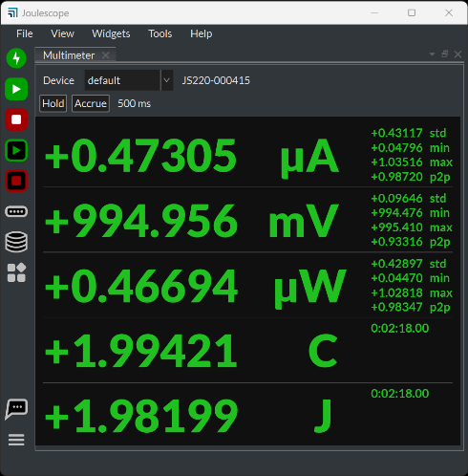
Task: Maximize the Joulescope window
Action: point(412,12)
